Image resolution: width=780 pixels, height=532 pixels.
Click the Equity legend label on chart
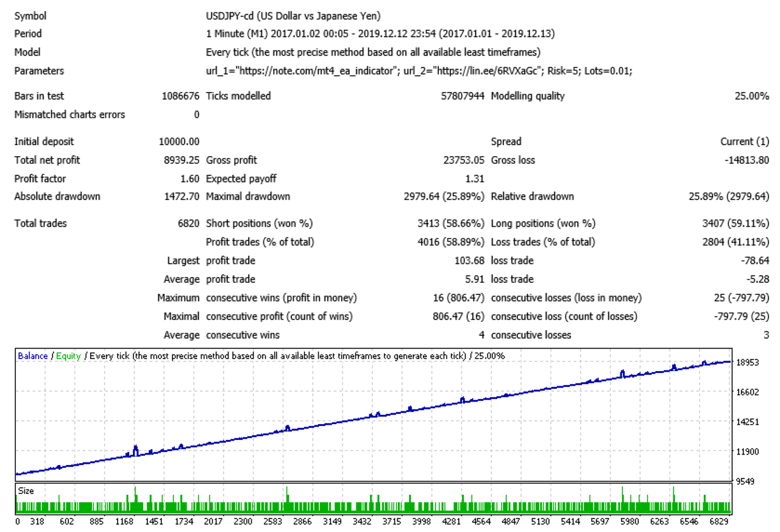(68, 356)
